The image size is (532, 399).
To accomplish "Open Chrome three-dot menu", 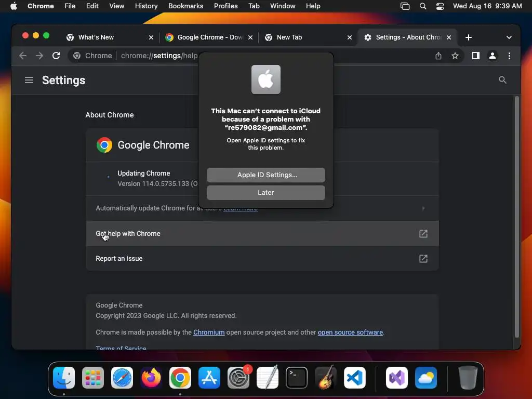I will coord(509,56).
